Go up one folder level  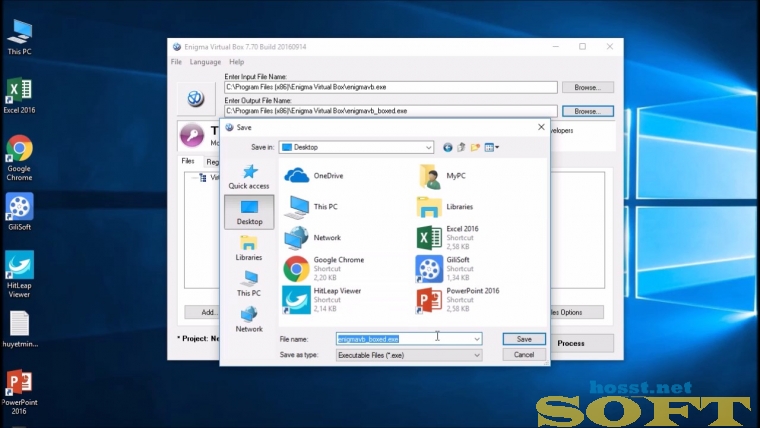click(x=461, y=147)
